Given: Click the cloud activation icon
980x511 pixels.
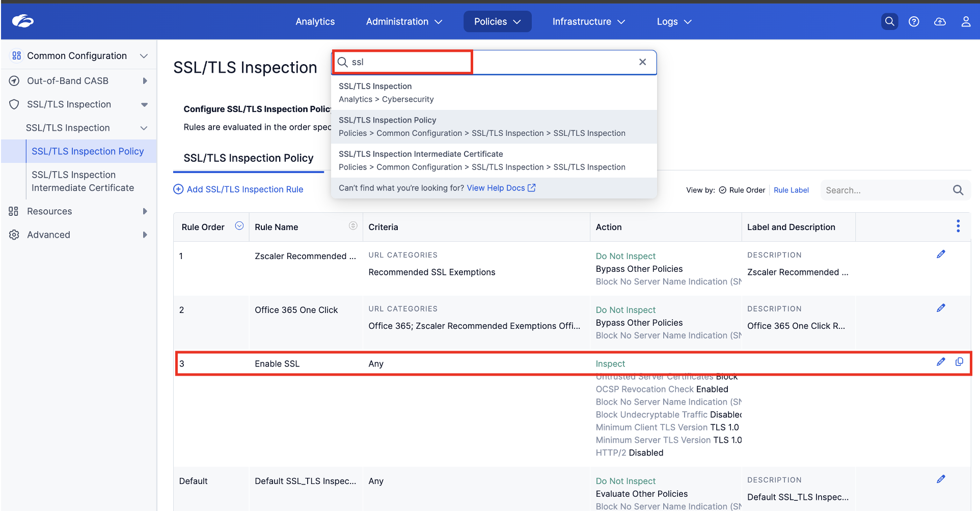Looking at the screenshot, I should (940, 21).
